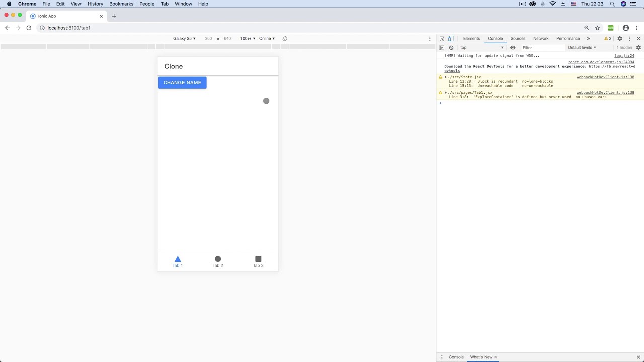Select Tab 3 square icon in app
The width and height of the screenshot is (644, 362).
pyautogui.click(x=258, y=259)
